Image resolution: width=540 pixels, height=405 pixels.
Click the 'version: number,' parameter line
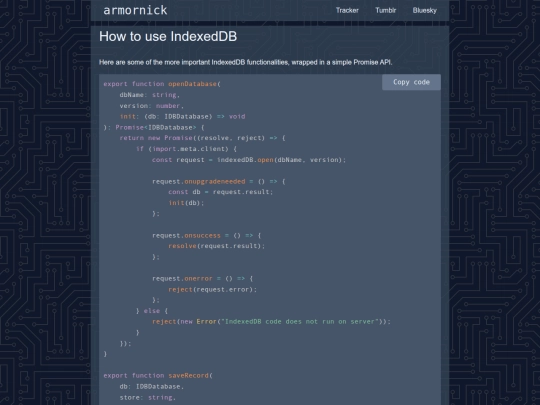coord(152,106)
